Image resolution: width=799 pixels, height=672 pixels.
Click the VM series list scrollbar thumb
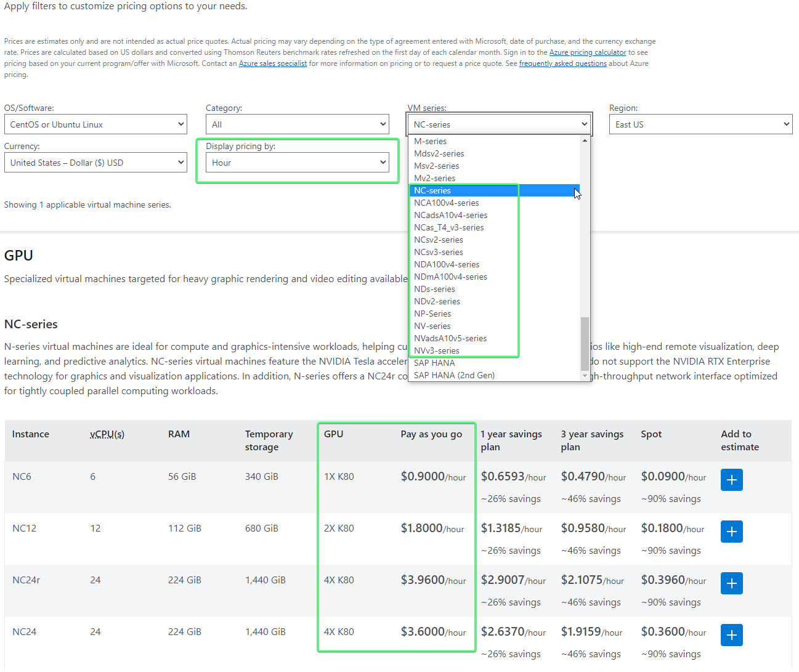(585, 343)
